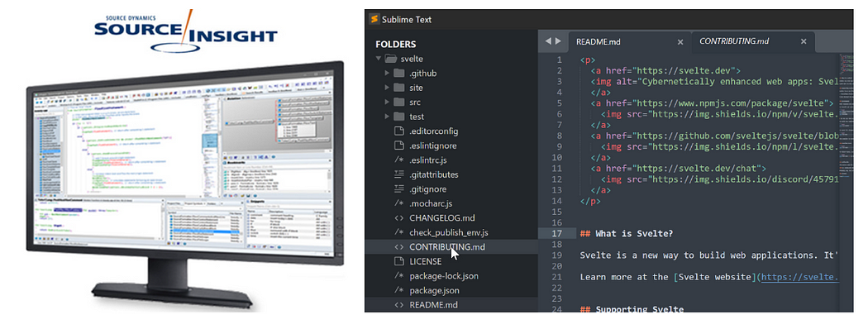Image resolution: width=868 pixels, height=329 pixels.
Task: Click the LICENSE file icon
Action: 398,261
